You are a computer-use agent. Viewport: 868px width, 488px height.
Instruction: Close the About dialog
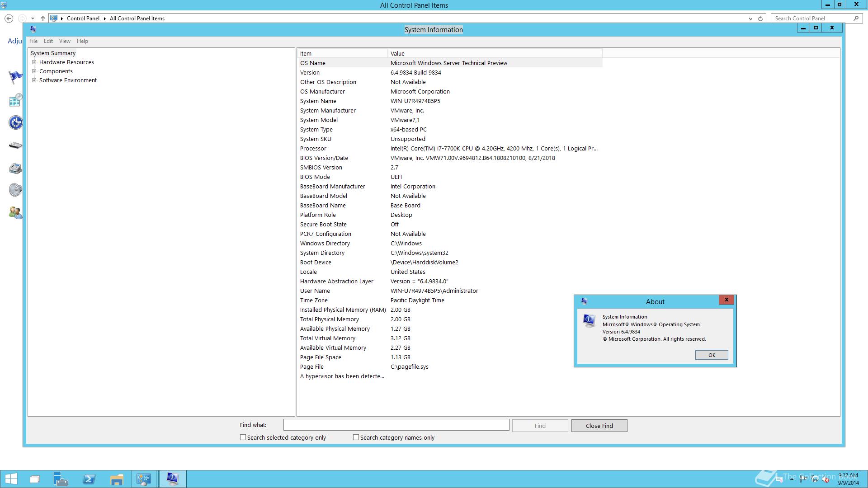tap(726, 300)
